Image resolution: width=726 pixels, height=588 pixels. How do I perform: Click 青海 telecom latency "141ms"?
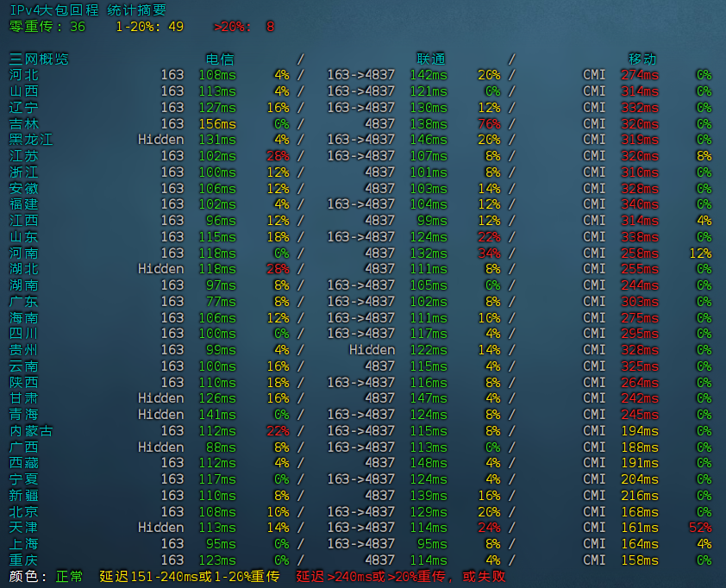217,415
